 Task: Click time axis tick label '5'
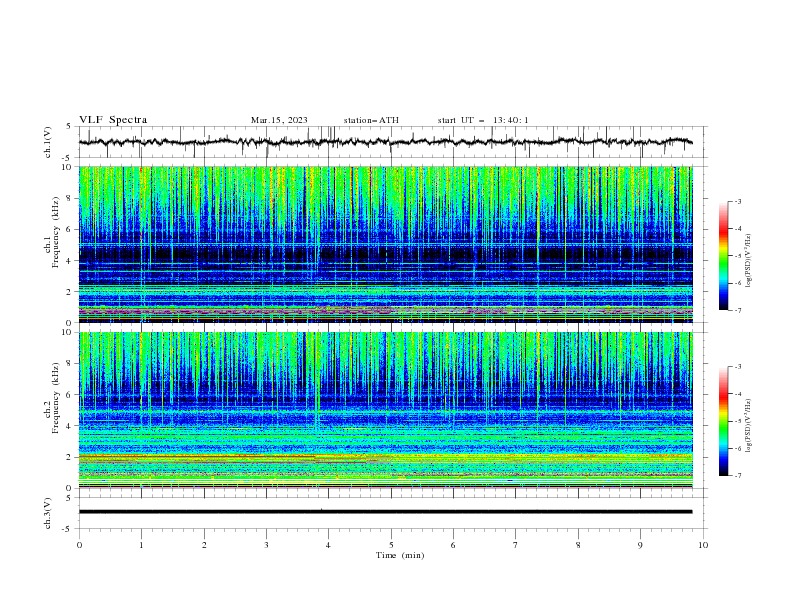tap(391, 545)
